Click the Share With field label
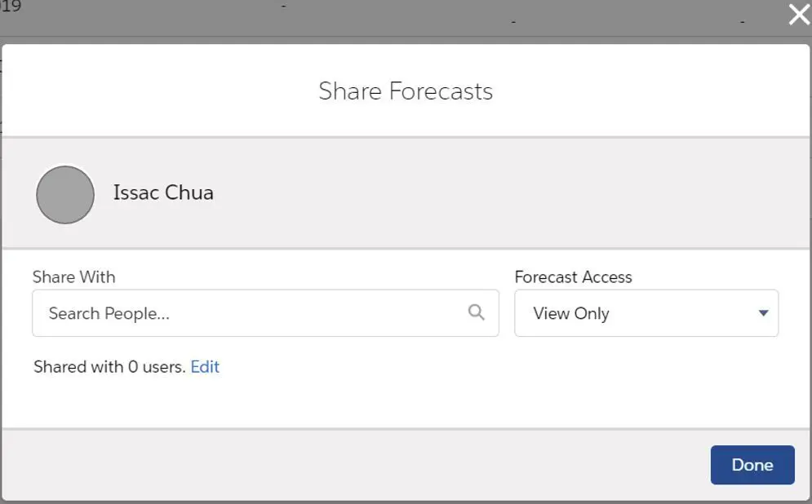This screenshot has height=504, width=812. click(x=73, y=276)
